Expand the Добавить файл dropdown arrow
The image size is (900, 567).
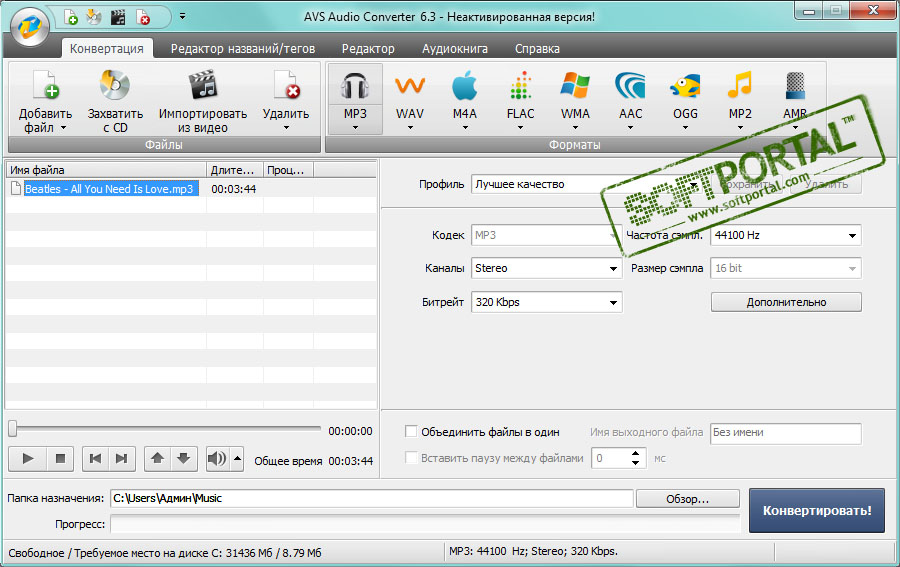click(x=63, y=128)
